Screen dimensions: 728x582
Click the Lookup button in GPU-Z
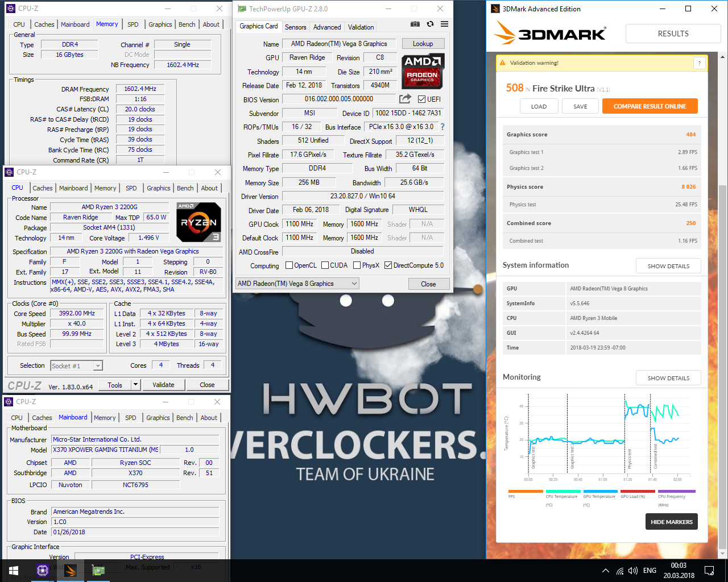(x=423, y=44)
